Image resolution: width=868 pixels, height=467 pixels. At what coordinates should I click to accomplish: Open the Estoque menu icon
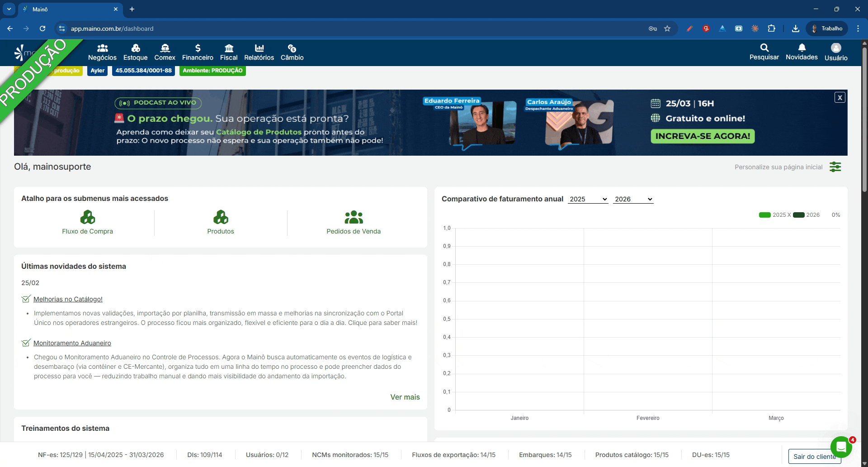tap(135, 48)
